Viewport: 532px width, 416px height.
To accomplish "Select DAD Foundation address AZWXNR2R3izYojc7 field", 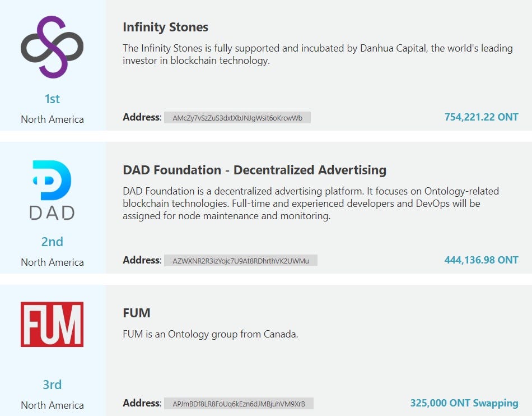I will coord(241,261).
